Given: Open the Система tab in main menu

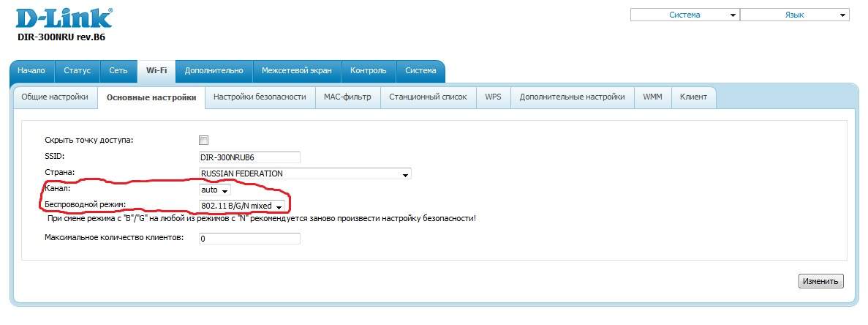Looking at the screenshot, I should [420, 70].
